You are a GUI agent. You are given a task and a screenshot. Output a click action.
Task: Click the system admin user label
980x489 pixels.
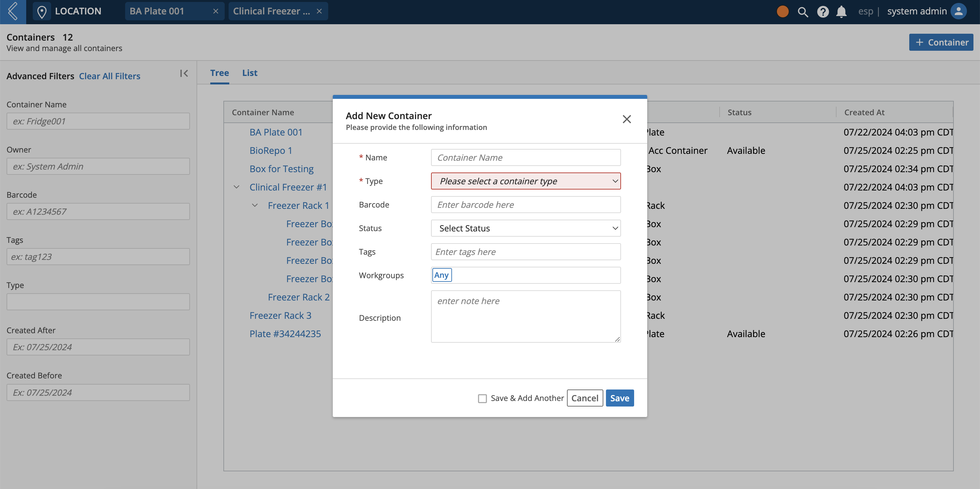[x=917, y=11]
